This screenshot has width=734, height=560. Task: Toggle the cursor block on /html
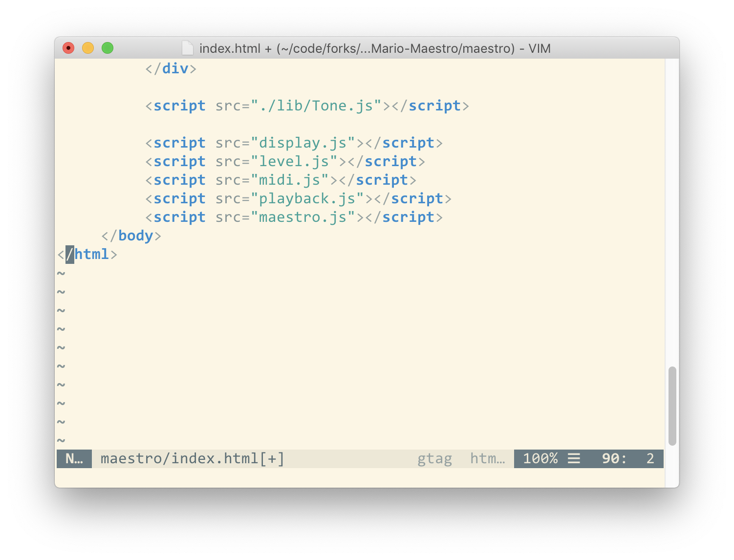pos(69,254)
